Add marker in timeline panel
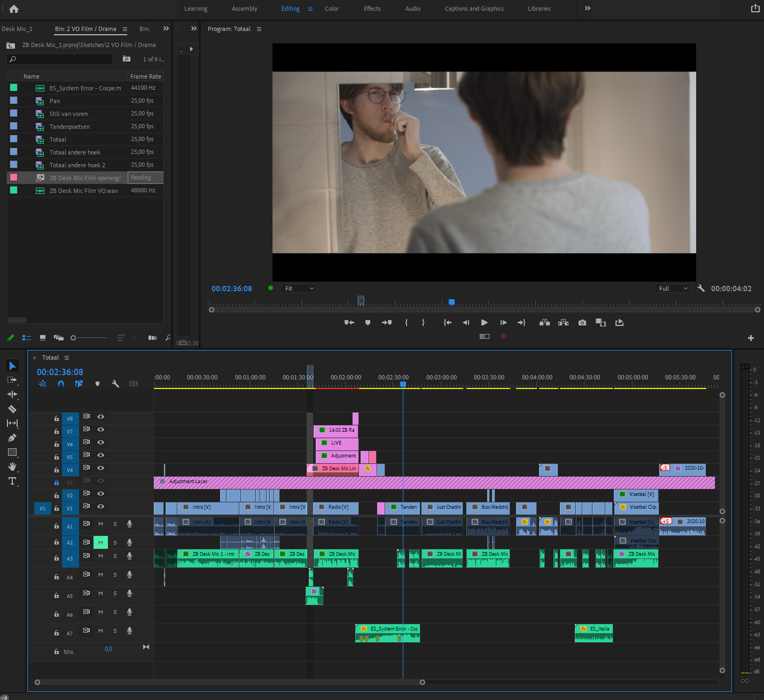Image resolution: width=764 pixels, height=700 pixels. click(x=97, y=384)
